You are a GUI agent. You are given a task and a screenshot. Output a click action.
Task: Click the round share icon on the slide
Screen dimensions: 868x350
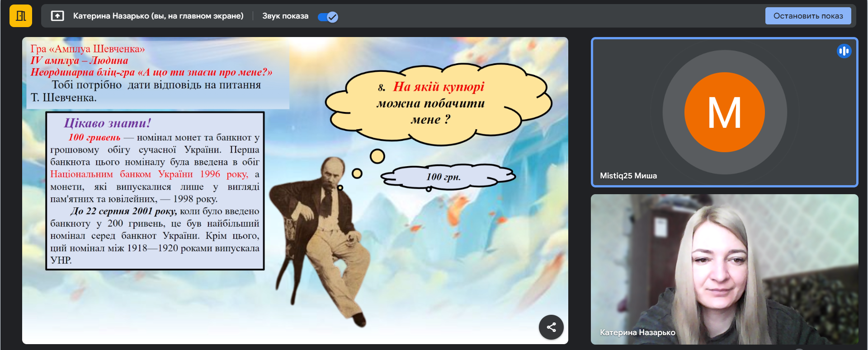point(551,327)
